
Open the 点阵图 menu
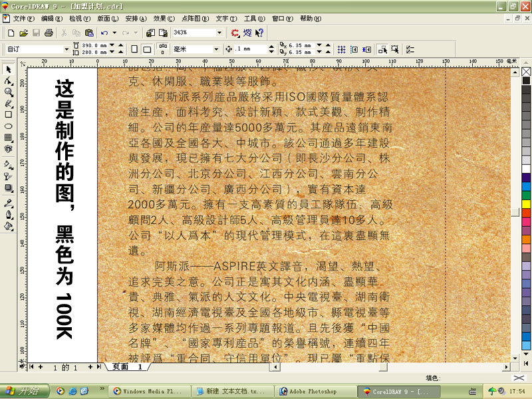tap(195, 19)
